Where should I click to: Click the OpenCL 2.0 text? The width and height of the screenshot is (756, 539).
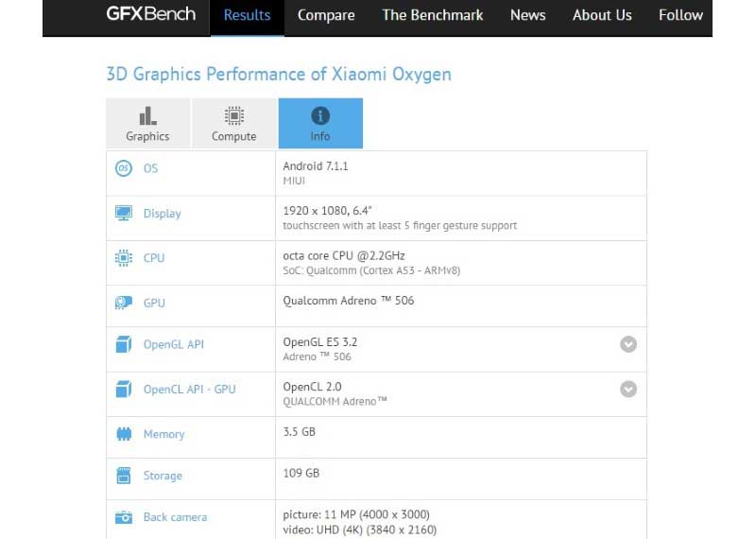pyautogui.click(x=312, y=387)
